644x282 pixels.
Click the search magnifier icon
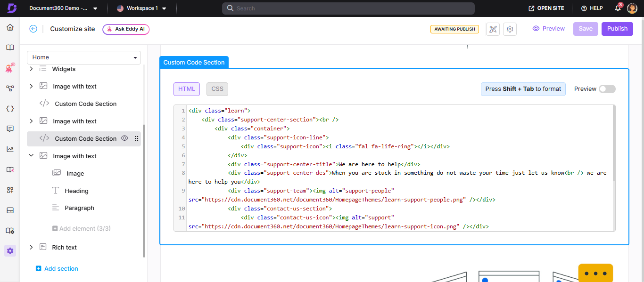230,8
